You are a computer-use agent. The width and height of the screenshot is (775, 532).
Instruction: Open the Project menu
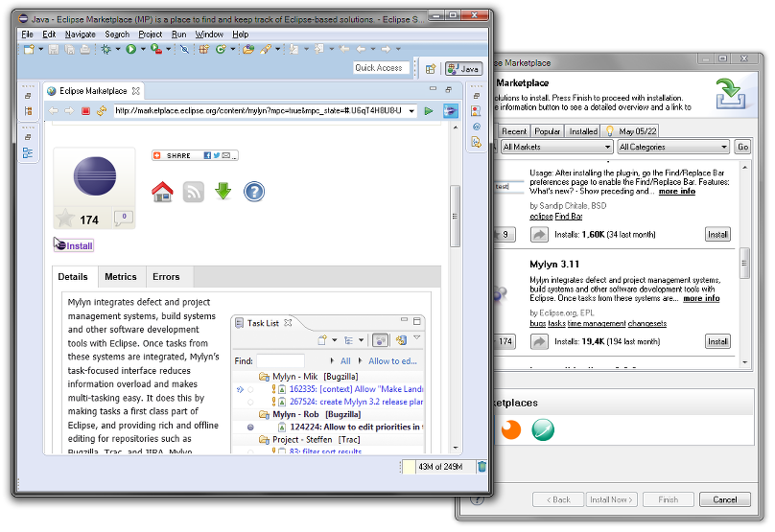(151, 35)
